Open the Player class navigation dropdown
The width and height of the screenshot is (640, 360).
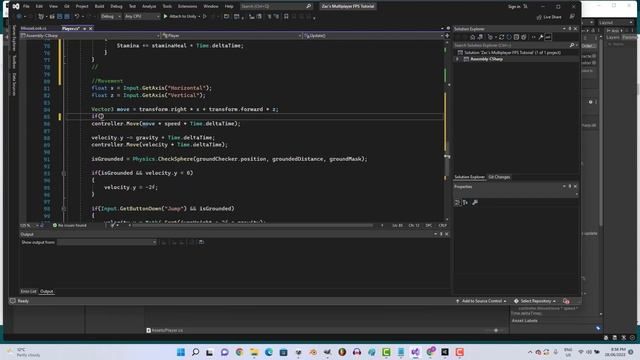(x=232, y=36)
